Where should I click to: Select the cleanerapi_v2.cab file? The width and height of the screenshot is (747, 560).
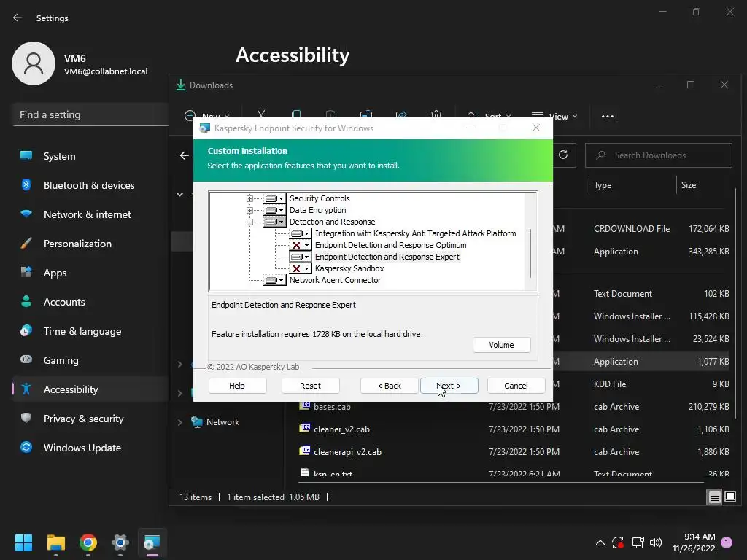tap(347, 452)
